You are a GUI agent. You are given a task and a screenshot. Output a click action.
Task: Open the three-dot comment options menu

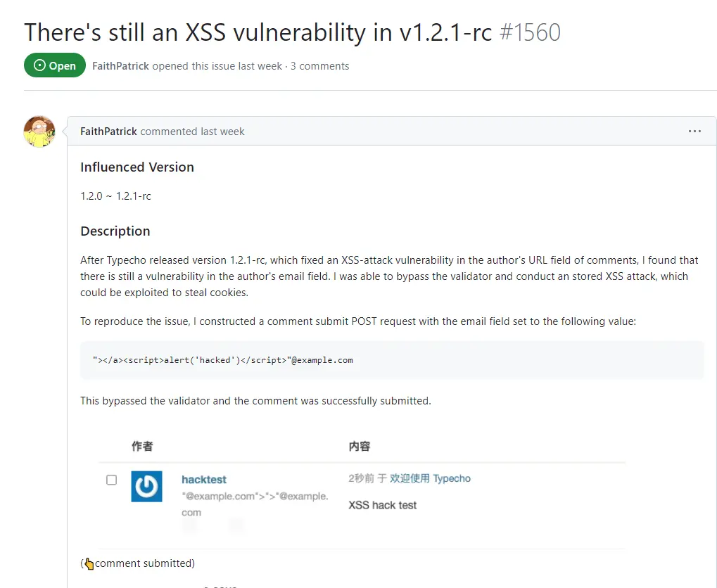click(694, 132)
